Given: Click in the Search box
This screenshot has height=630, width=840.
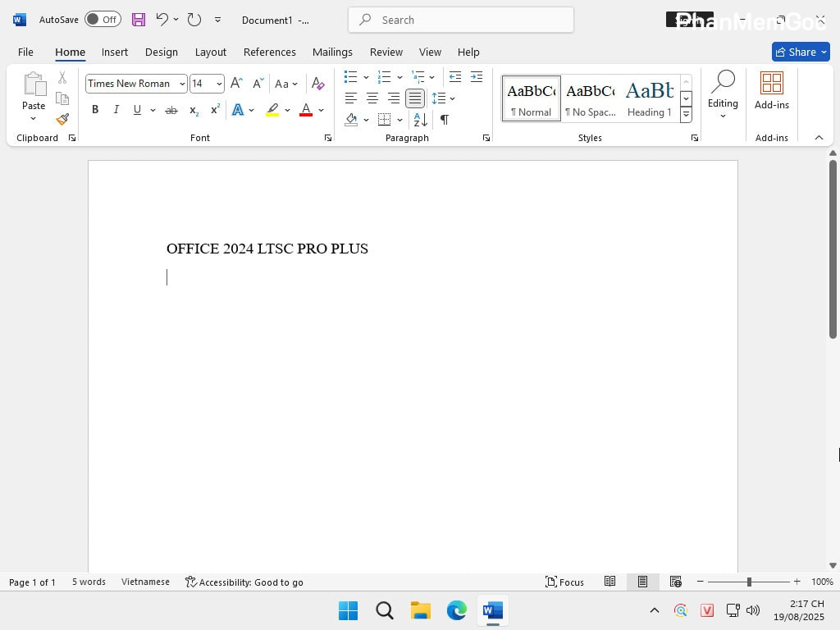Looking at the screenshot, I should [x=461, y=20].
